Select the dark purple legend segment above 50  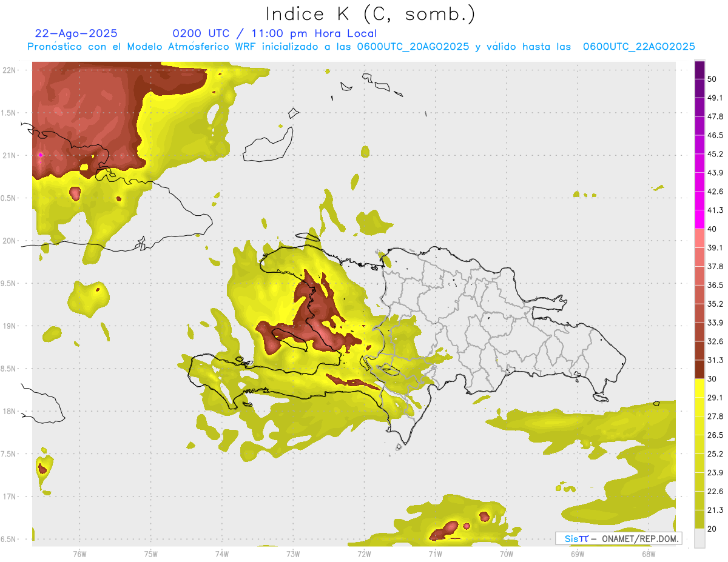[x=700, y=70]
